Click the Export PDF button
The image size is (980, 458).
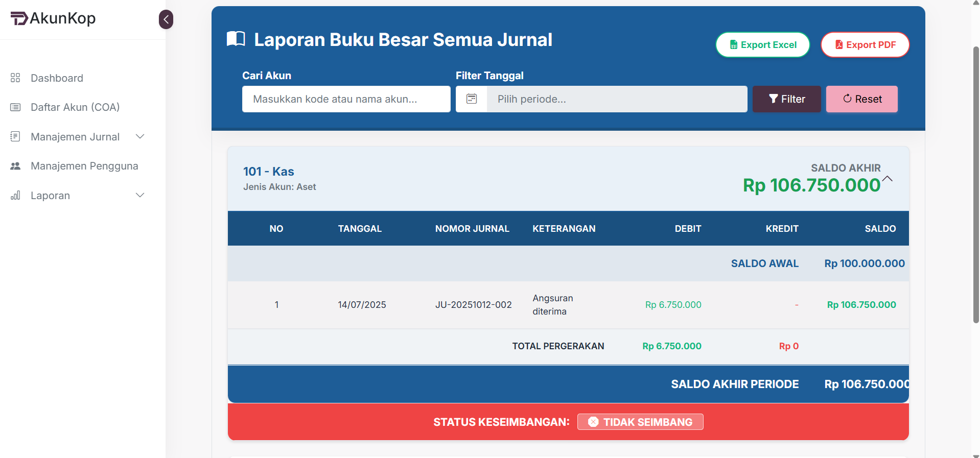865,45
